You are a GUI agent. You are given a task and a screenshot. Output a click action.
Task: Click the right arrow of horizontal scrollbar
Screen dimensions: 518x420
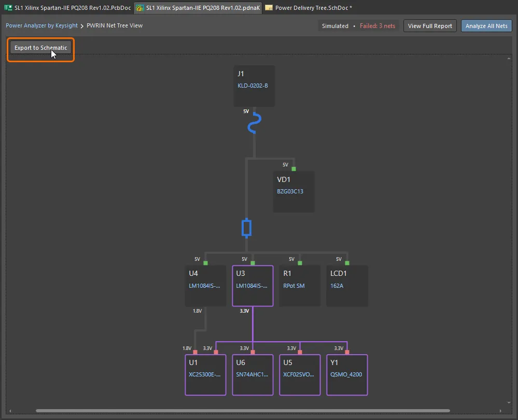click(x=500, y=411)
